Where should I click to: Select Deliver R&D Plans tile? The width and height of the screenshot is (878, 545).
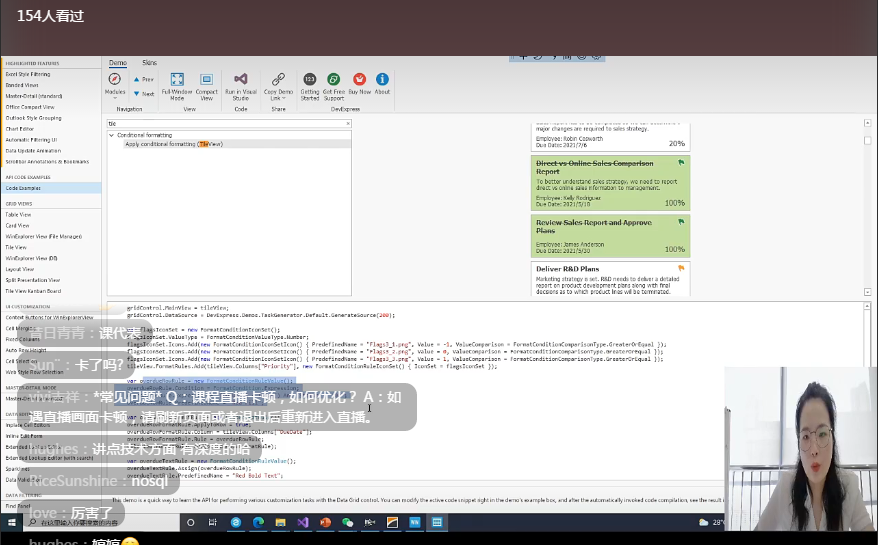coord(610,278)
